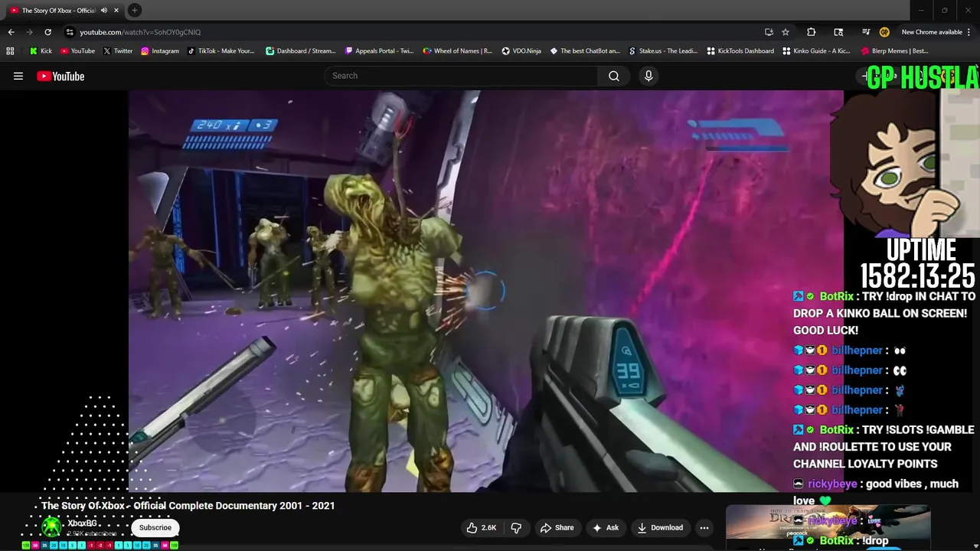The image size is (980, 551).
Task: Click the video title text
Action: point(188,506)
